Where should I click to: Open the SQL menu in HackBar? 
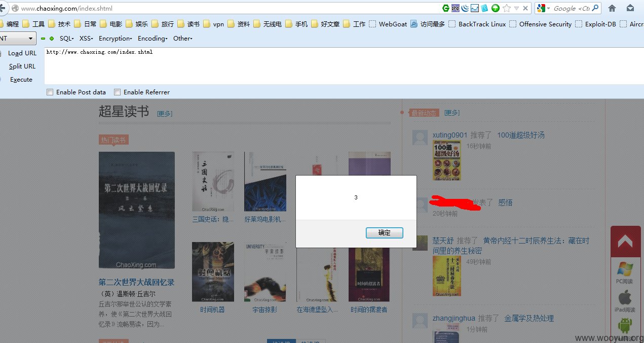pyautogui.click(x=67, y=39)
